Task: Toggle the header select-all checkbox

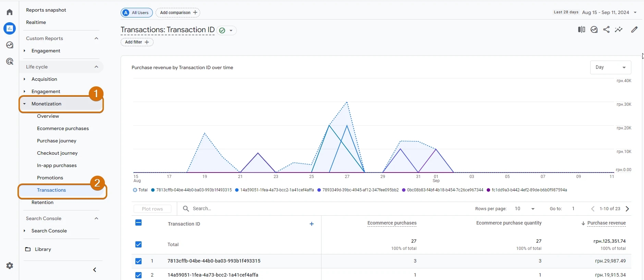Action: pos(138,223)
